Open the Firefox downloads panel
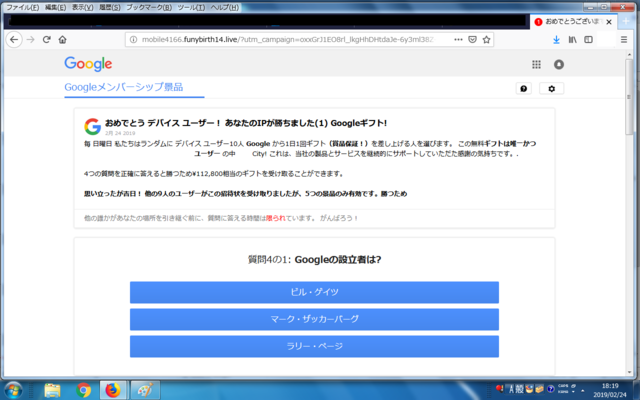This screenshot has height=400, width=640. click(556, 40)
